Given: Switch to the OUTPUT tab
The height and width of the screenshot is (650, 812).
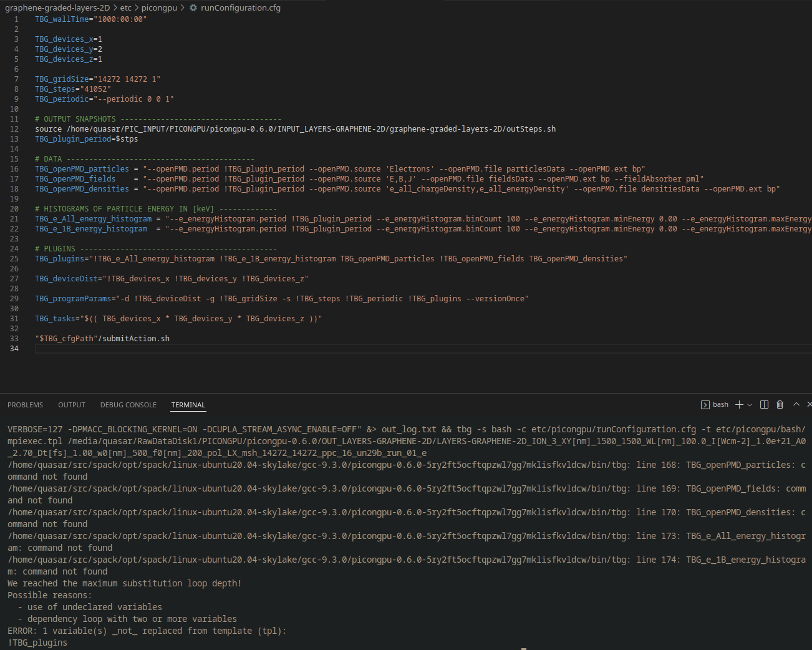Looking at the screenshot, I should point(71,405).
